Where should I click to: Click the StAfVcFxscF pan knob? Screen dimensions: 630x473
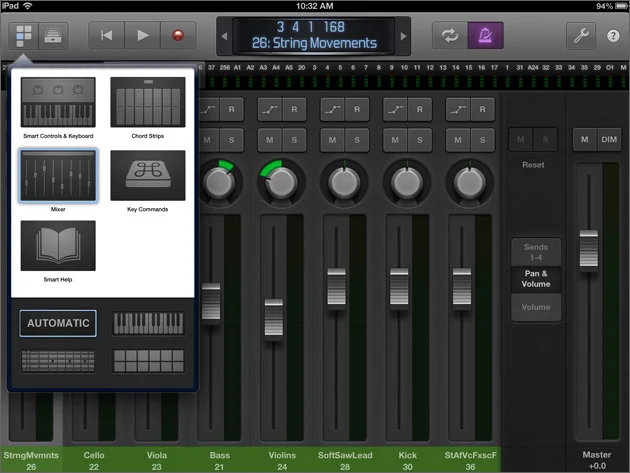click(x=470, y=182)
